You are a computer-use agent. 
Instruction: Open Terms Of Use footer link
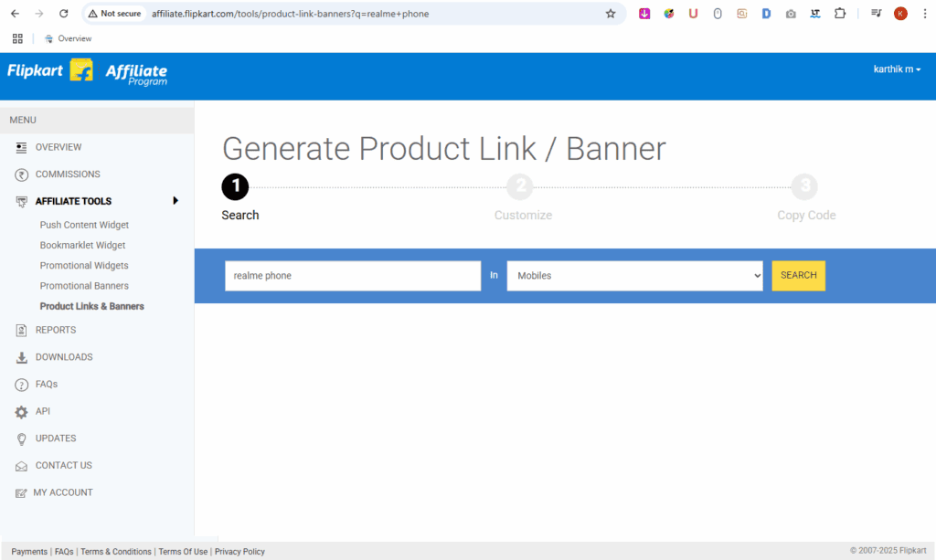183,552
